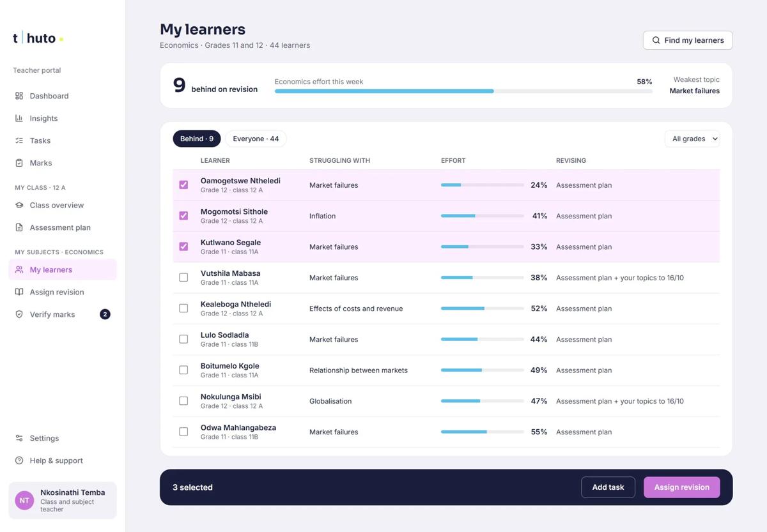767x532 pixels.
Task: Switch to the Behind · 9 tab
Action: coord(197,139)
